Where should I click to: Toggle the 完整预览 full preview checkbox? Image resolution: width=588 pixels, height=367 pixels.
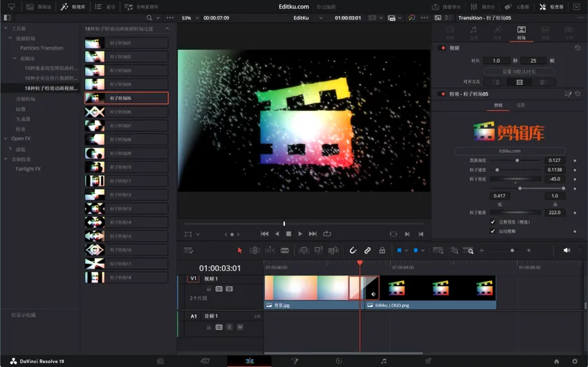[493, 222]
